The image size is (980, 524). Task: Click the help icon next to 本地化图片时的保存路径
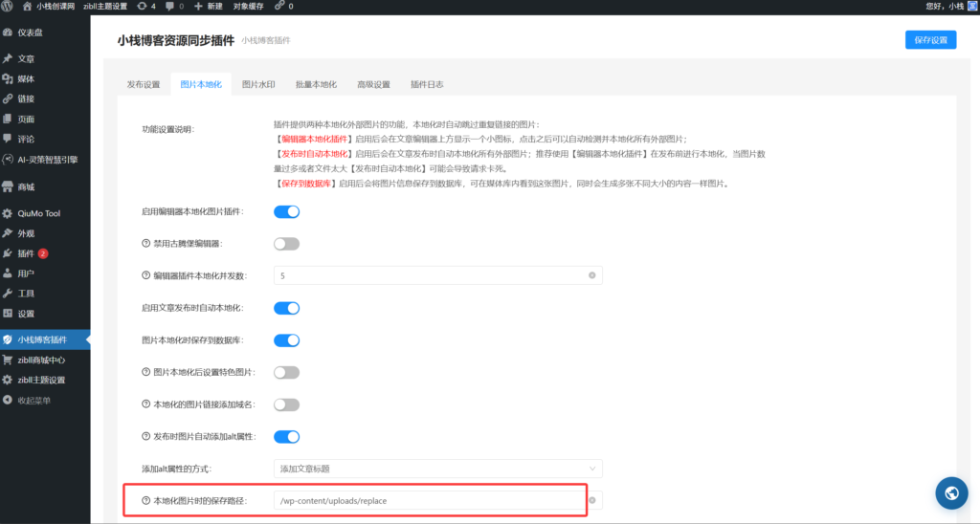[145, 501]
